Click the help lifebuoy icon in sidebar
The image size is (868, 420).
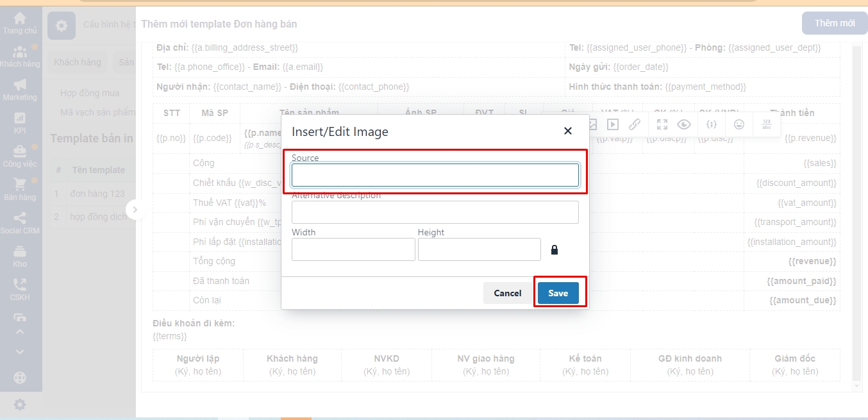click(20, 378)
